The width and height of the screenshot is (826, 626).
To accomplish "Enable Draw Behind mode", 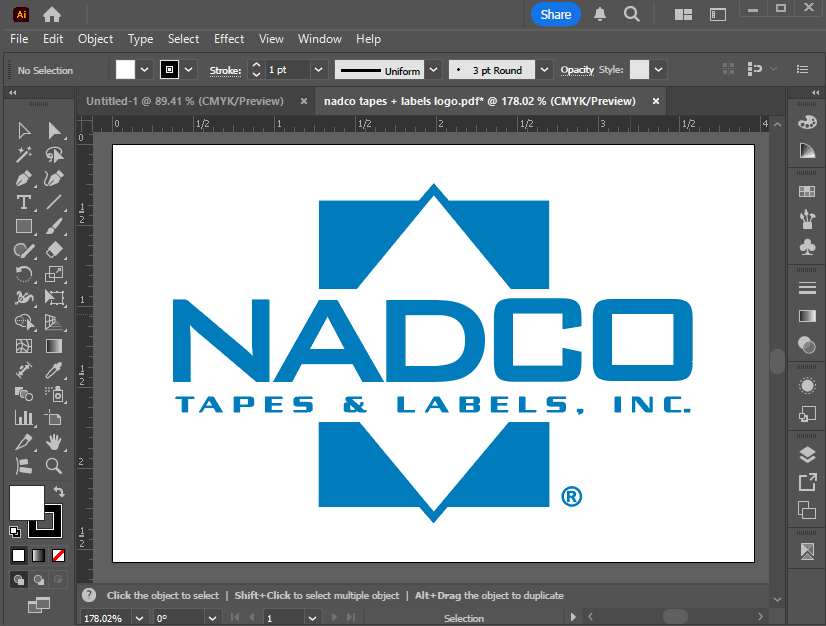I will [38, 580].
